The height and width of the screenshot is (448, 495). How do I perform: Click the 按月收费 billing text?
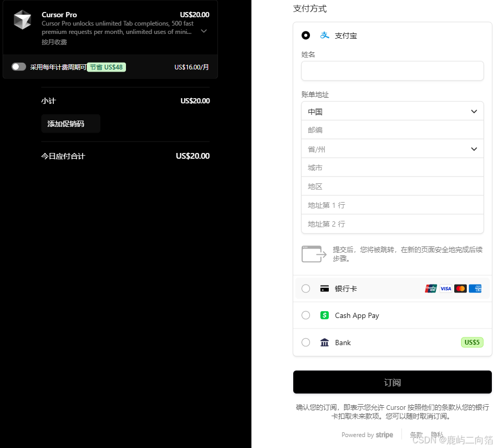(54, 42)
